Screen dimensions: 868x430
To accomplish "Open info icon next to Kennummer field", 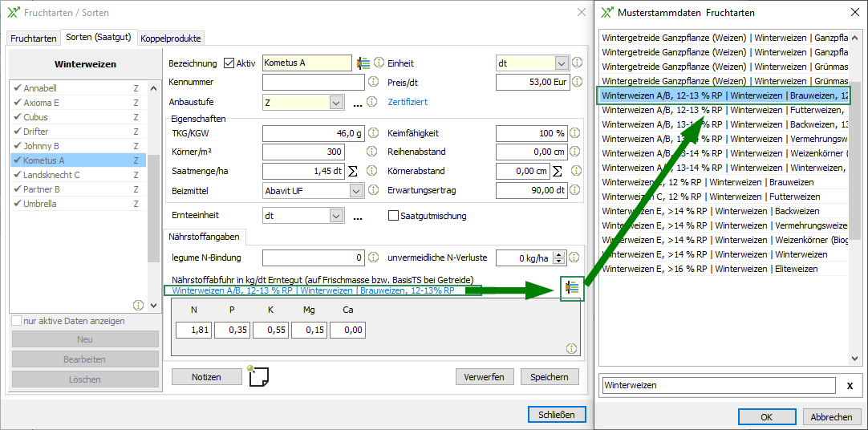I will (x=372, y=82).
